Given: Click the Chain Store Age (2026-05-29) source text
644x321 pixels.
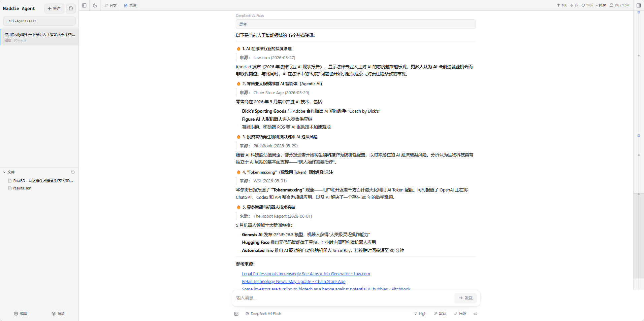Looking at the screenshot, I should tap(281, 93).
